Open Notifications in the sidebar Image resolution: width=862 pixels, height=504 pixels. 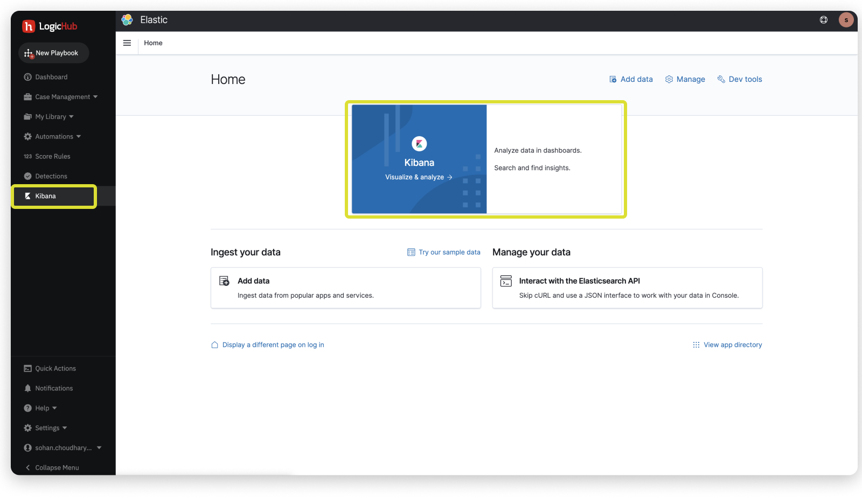pyautogui.click(x=54, y=388)
